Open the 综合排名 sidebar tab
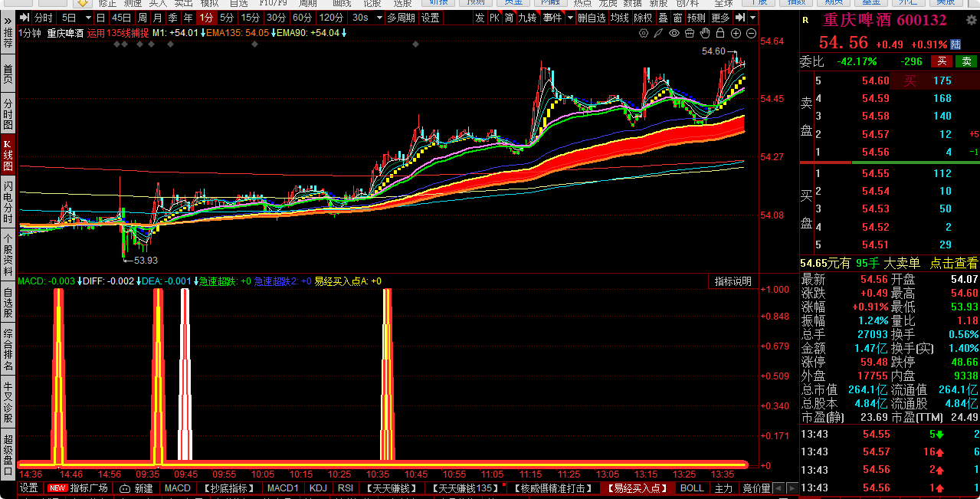 (8, 350)
